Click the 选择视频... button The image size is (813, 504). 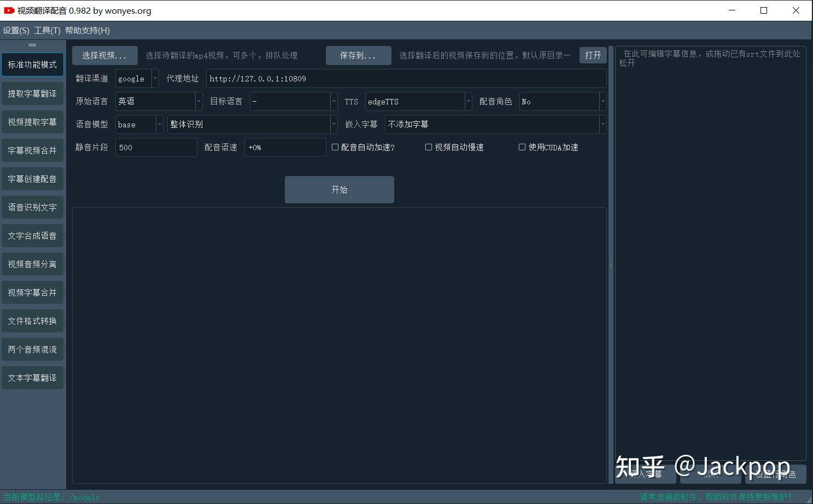coord(104,55)
